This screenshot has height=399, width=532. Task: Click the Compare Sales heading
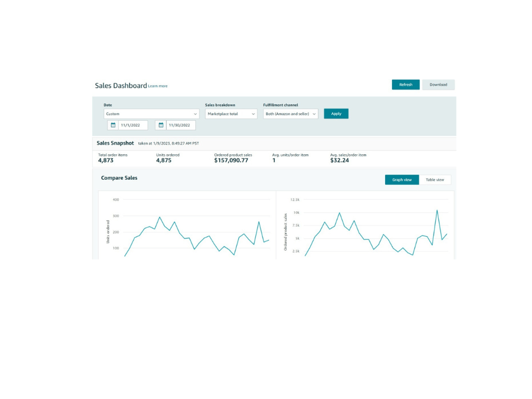tap(119, 178)
